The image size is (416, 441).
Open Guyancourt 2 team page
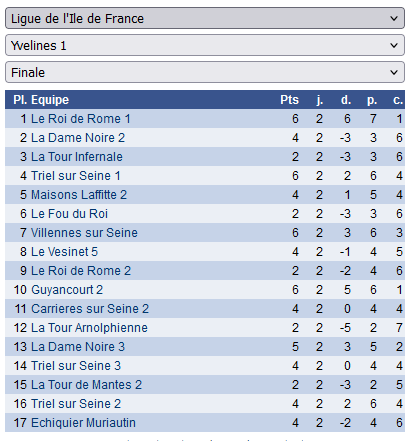[67, 290]
